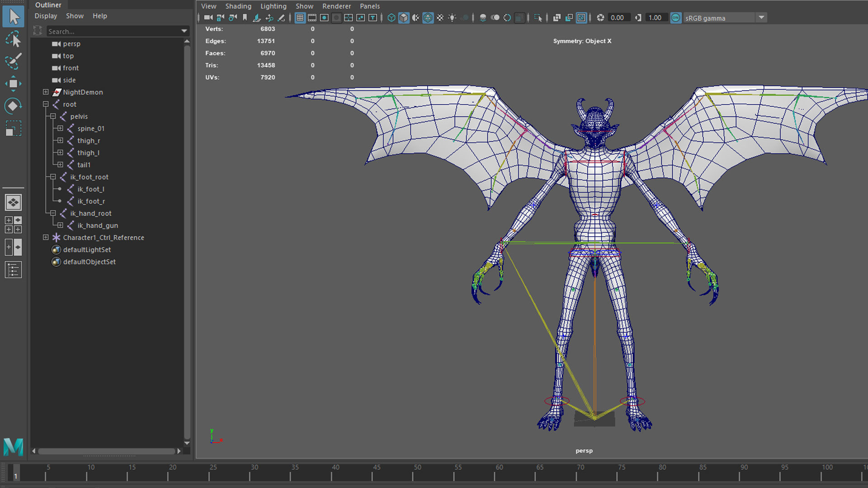Pick the Paint Selection tool
Viewport: 868px width, 488px height.
tap(13, 61)
